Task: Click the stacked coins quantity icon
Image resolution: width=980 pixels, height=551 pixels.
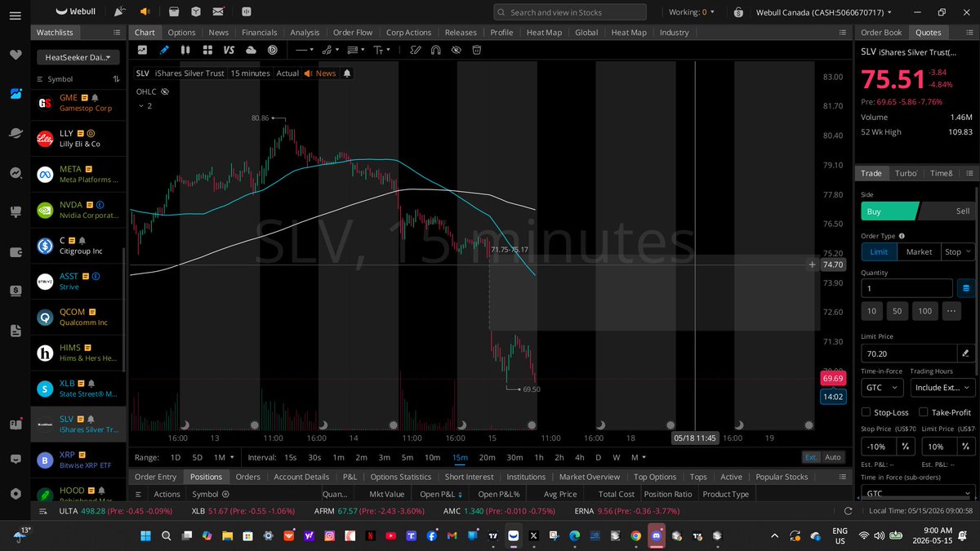Action: point(965,288)
